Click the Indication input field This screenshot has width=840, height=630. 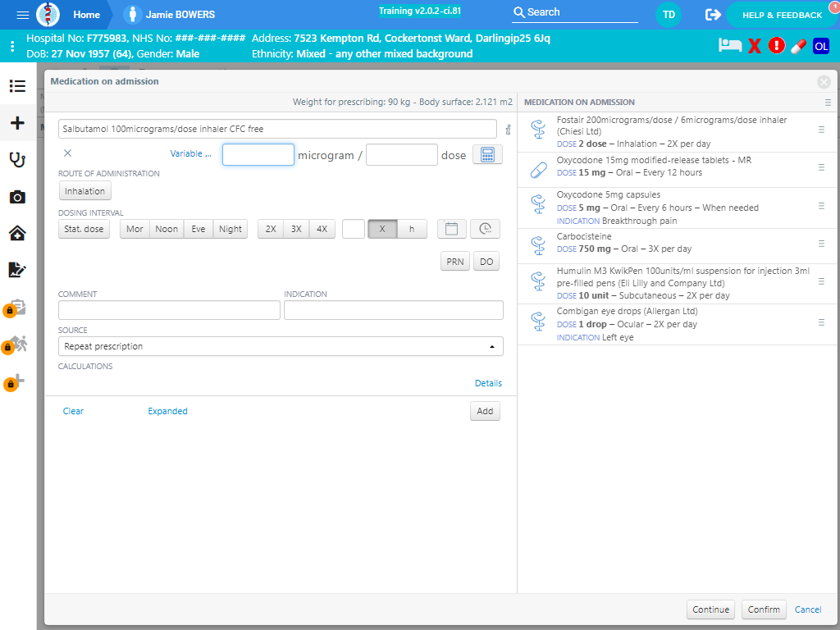pos(394,310)
